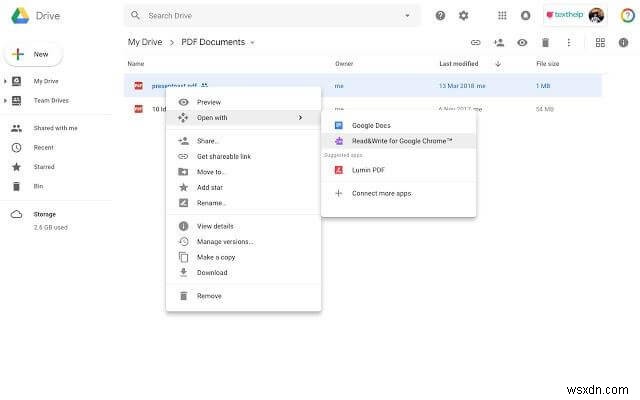Click Storage in sidebar
Image resolution: width=640 pixels, height=400 pixels.
click(x=44, y=214)
